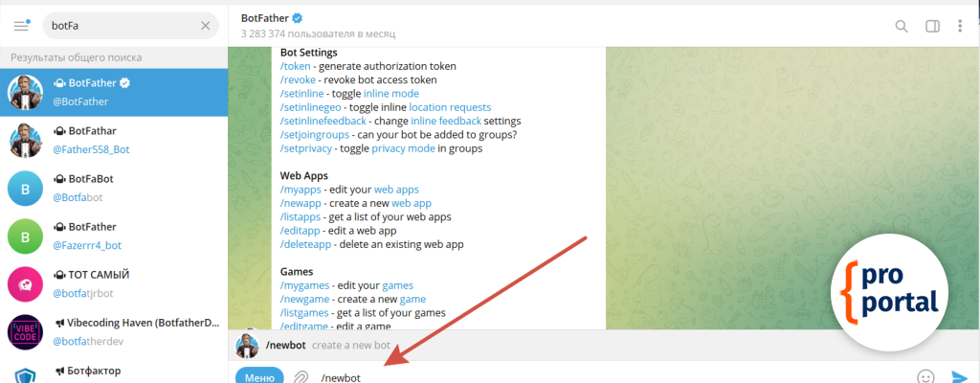
Task: Click the /token command link
Action: 296,67
